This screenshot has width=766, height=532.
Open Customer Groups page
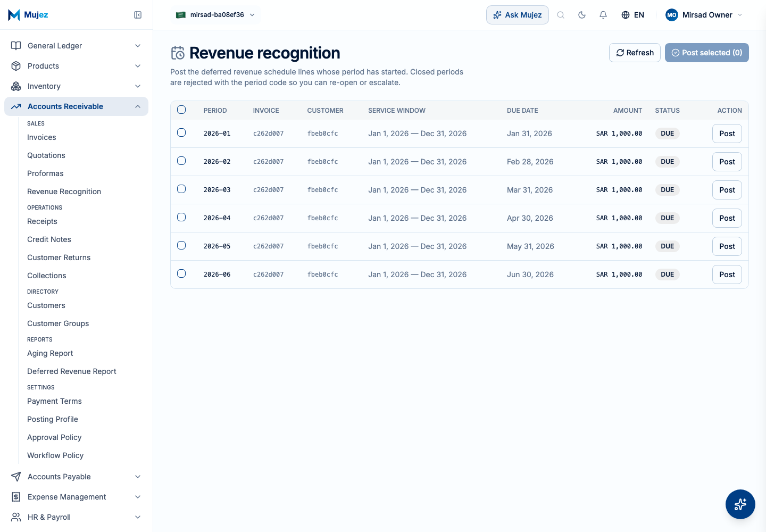point(58,323)
